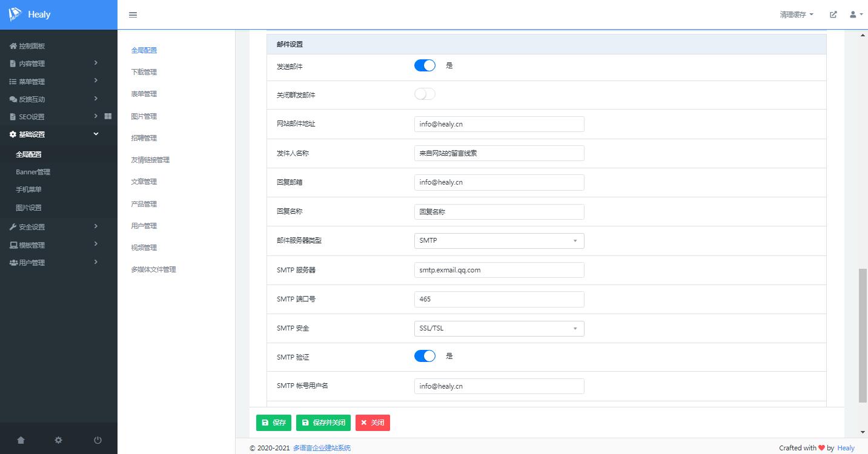
Task: Click the home icon in sidebar footer
Action: (x=21, y=440)
